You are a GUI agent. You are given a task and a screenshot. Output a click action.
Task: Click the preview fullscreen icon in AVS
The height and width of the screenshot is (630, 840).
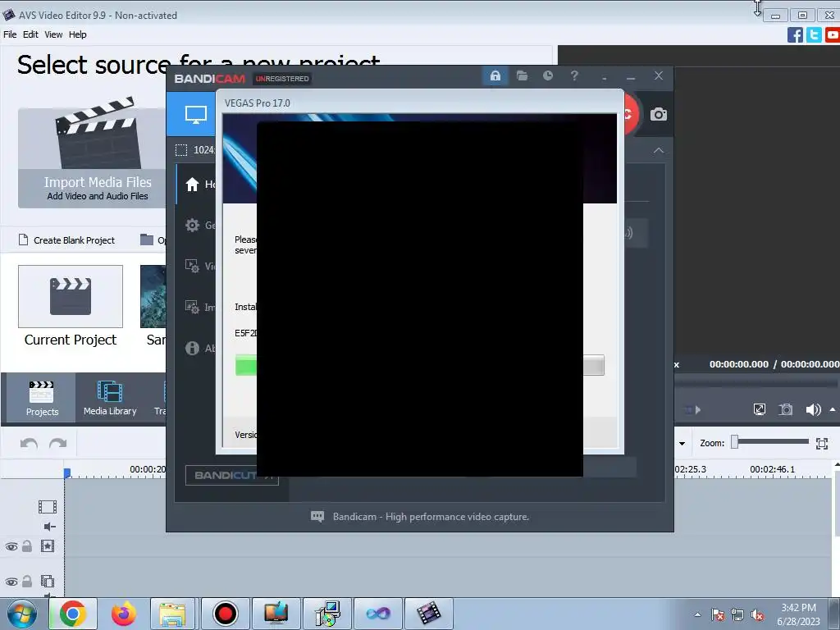pos(759,410)
